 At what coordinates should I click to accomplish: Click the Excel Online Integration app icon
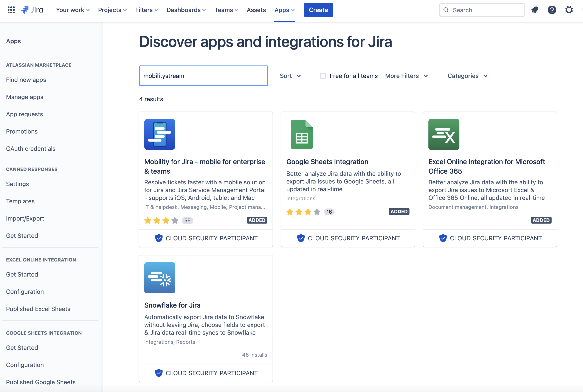[x=443, y=134]
